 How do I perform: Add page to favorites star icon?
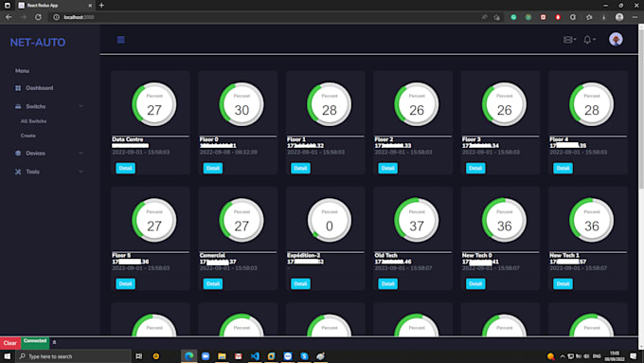pyautogui.click(x=497, y=17)
